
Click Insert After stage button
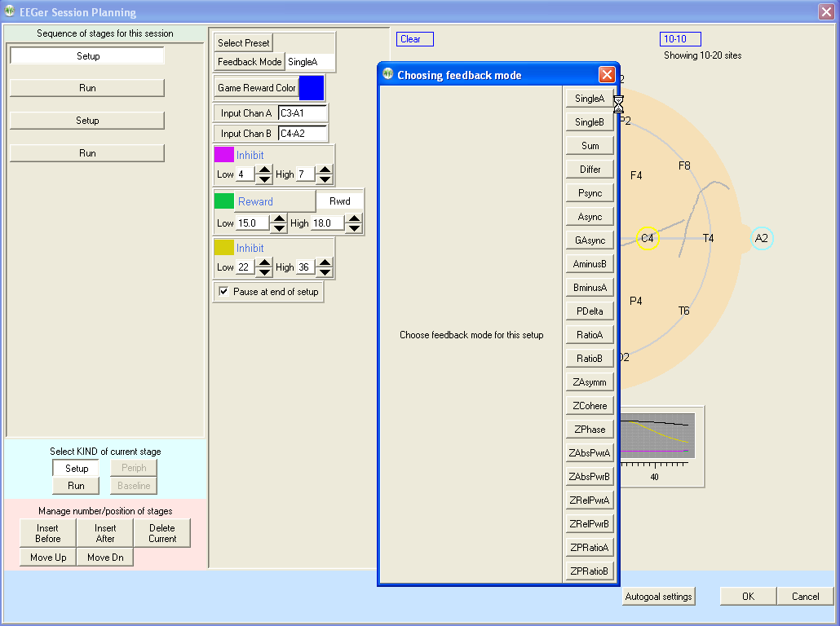coord(105,533)
